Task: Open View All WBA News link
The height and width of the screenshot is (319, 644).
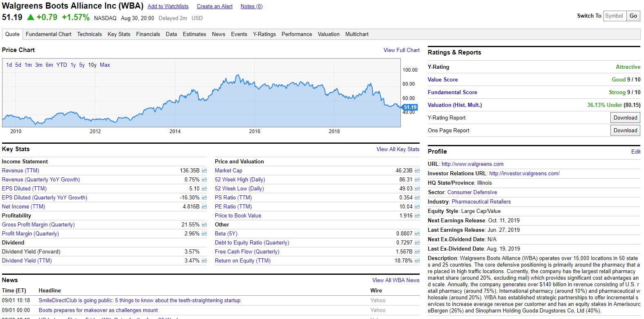Action: (x=396, y=281)
